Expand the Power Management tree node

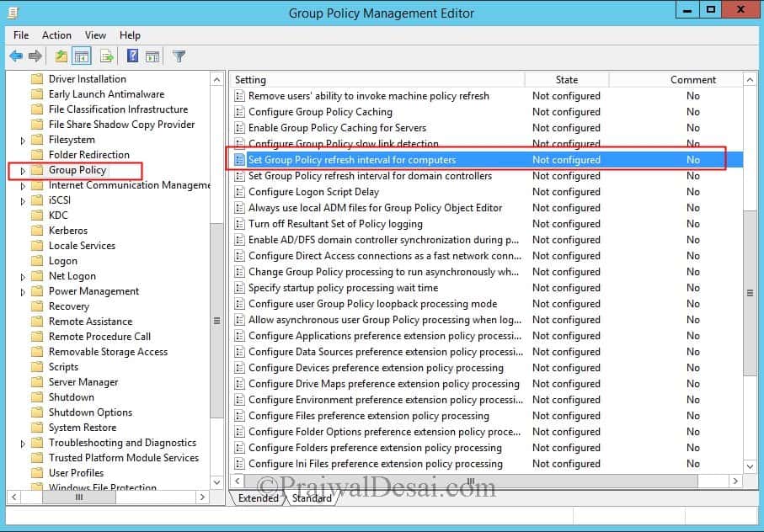pos(23,292)
